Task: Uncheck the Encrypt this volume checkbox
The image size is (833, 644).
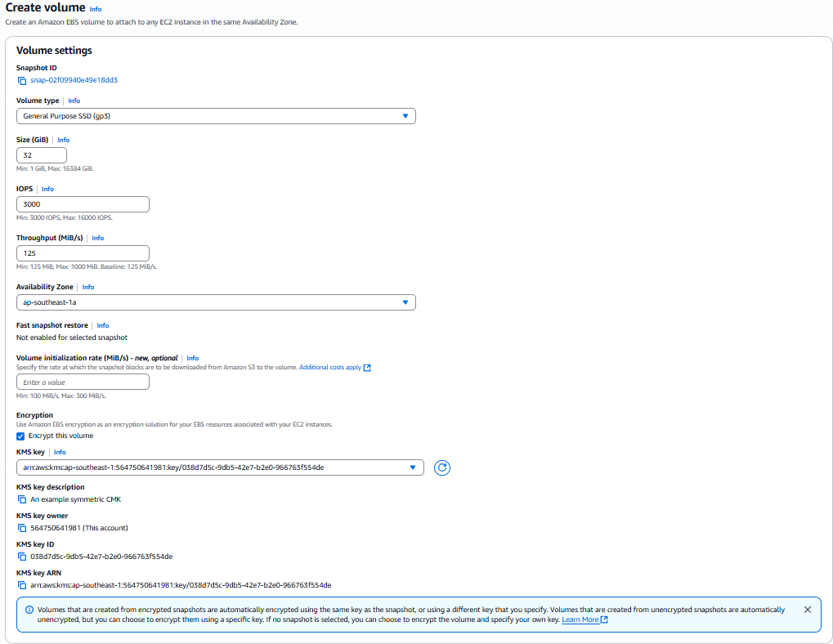Action: 21,436
